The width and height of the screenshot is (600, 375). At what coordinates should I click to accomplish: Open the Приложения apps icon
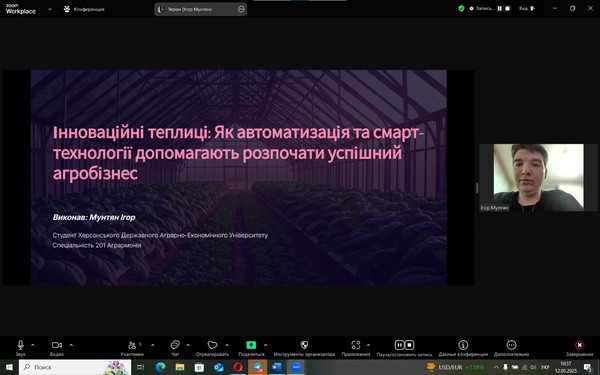point(356,345)
